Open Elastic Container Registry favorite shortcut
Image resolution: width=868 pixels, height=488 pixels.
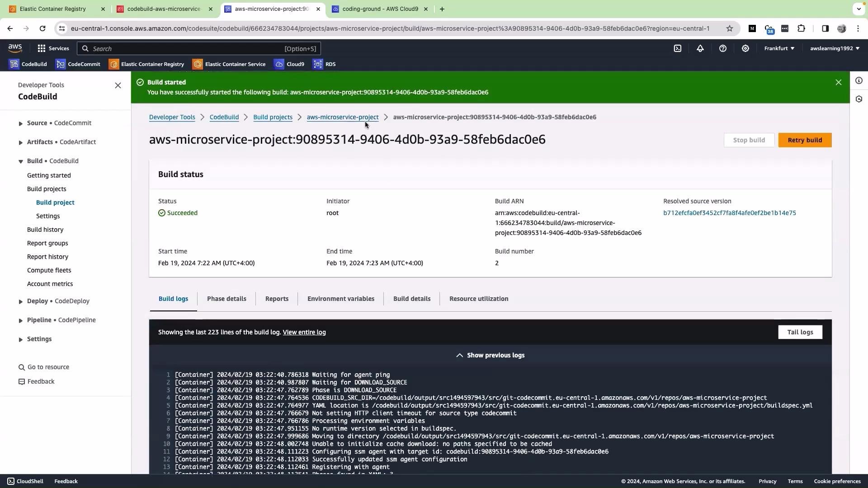pyautogui.click(x=146, y=64)
